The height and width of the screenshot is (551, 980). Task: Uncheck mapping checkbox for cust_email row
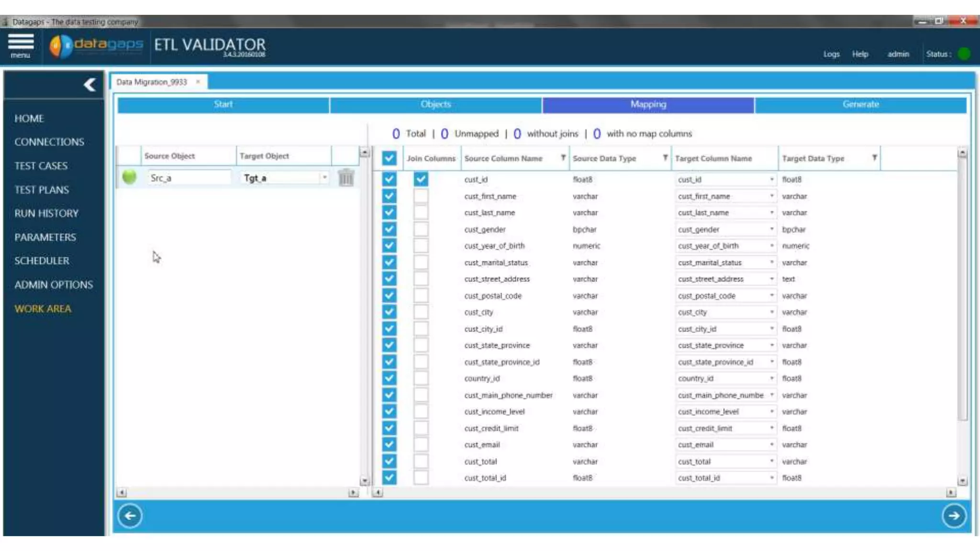(x=389, y=445)
